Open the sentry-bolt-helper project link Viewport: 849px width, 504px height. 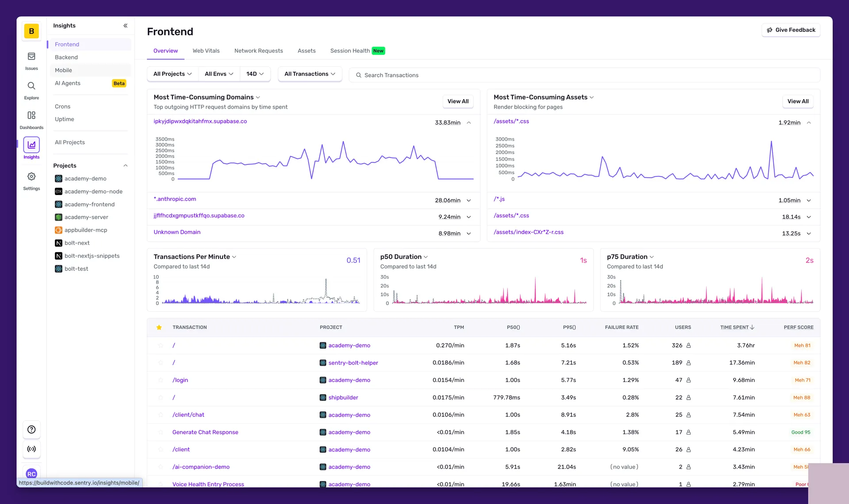click(x=353, y=363)
